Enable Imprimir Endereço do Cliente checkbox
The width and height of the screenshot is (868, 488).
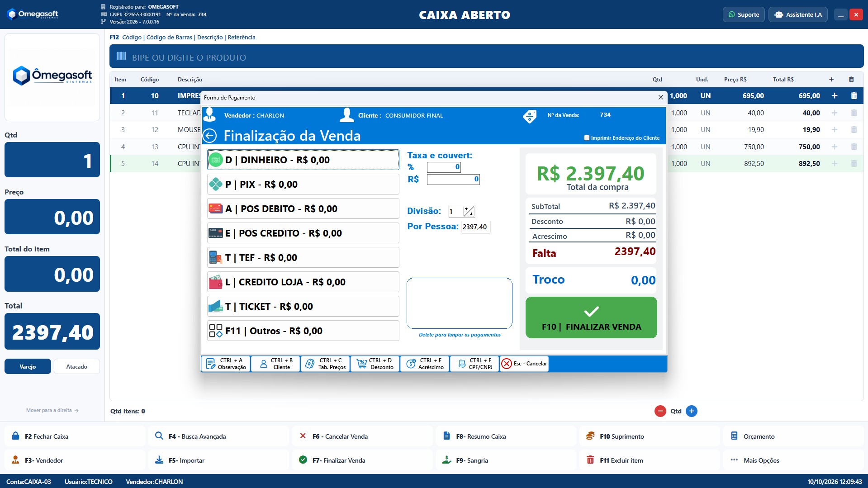coord(587,138)
